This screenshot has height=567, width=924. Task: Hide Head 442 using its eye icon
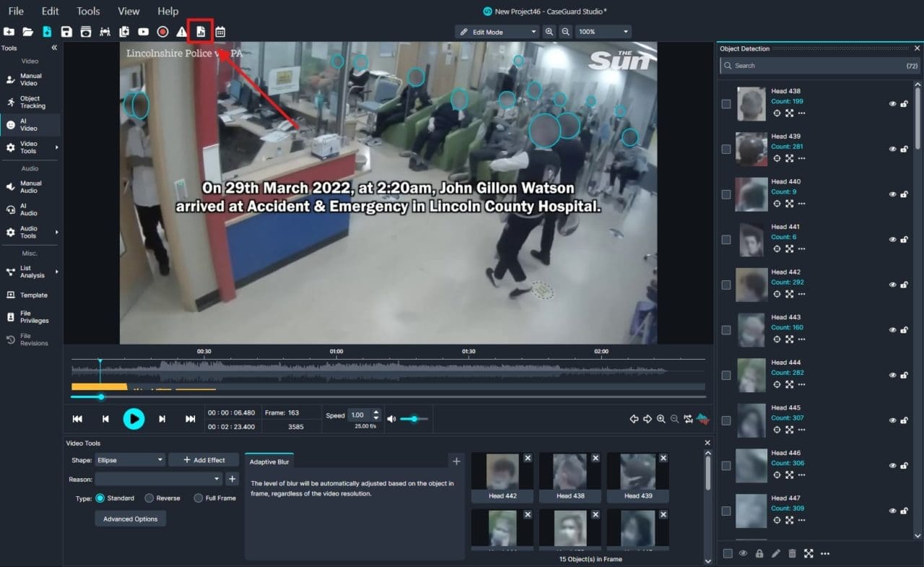892,285
